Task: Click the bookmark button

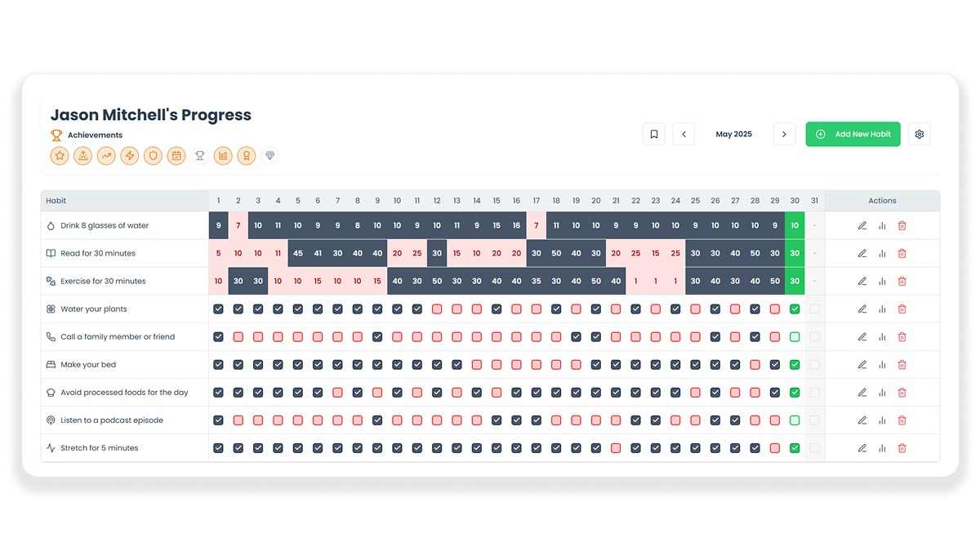Action: pyautogui.click(x=653, y=134)
